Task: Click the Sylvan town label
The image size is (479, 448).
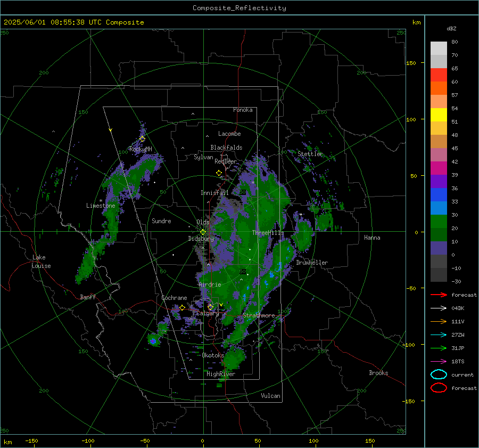Action: 203,157
